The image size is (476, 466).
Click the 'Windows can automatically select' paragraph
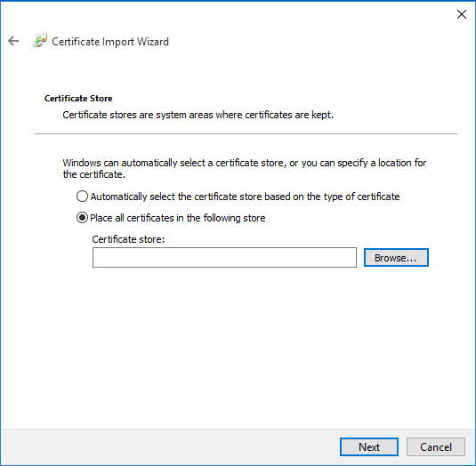(245, 168)
